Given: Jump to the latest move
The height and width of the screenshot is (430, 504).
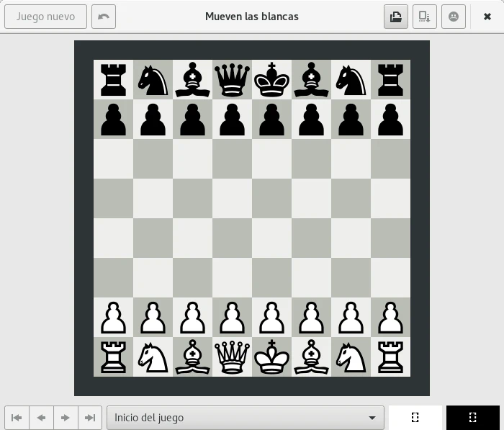Looking at the screenshot, I should 90,418.
